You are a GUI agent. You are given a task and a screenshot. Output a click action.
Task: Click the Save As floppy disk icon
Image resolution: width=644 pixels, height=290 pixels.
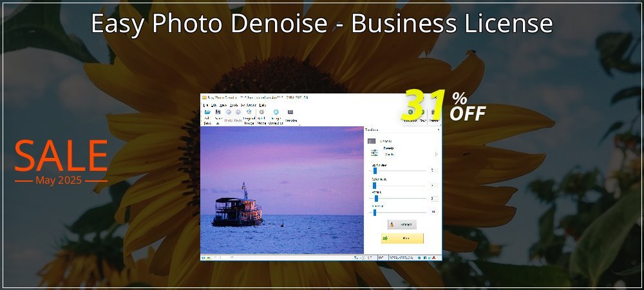coord(218,112)
